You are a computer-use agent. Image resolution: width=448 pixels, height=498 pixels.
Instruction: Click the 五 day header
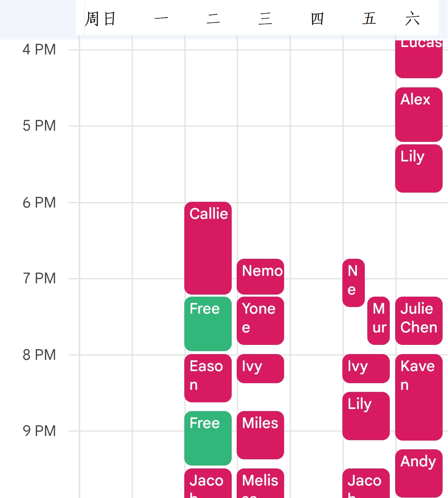[369, 19]
